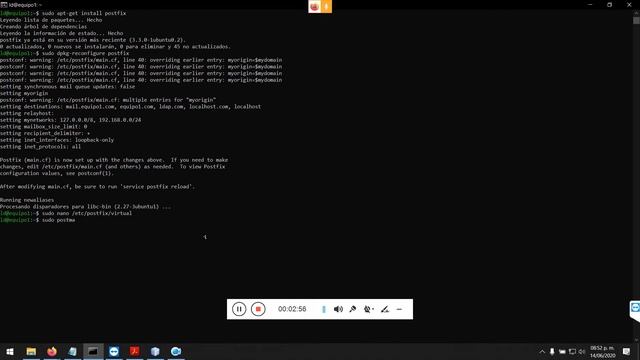The width and height of the screenshot is (640, 360).
Task: Click the 'Procesando disparadores para libc-bin' line
Action: (x=85, y=207)
